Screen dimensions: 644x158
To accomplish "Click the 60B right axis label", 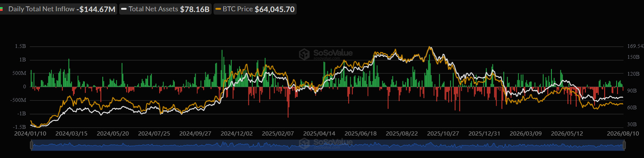I will 632,108.
